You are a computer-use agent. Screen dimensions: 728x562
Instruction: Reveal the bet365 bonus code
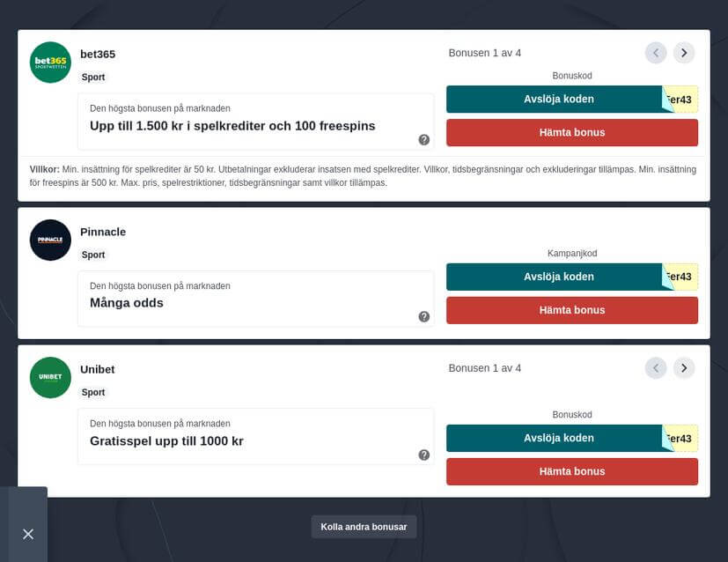tap(558, 100)
